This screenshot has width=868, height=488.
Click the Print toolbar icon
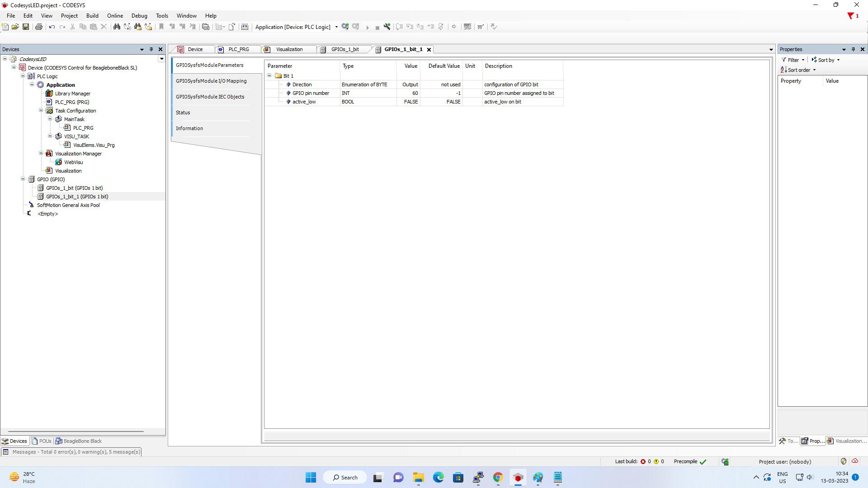coord(39,27)
